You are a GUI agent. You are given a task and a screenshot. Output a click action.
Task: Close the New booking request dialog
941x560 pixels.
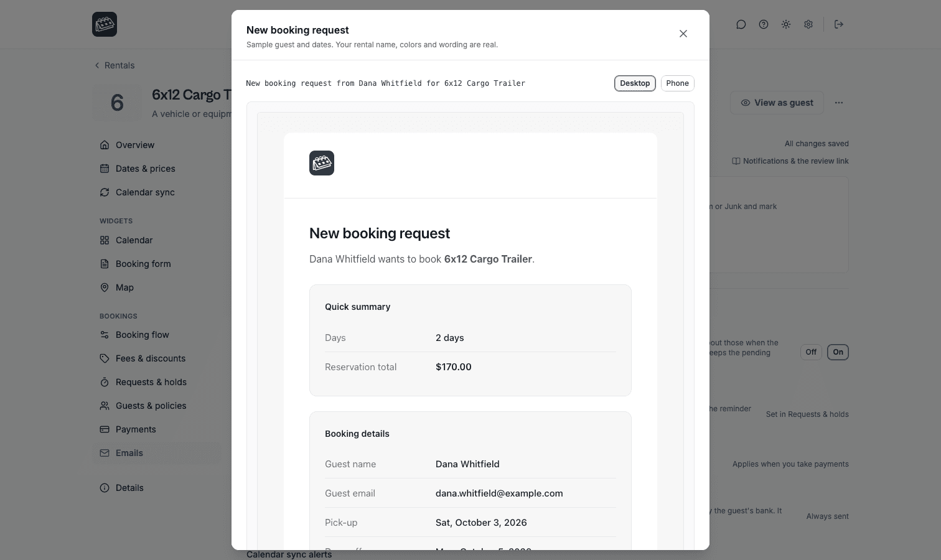(x=683, y=34)
